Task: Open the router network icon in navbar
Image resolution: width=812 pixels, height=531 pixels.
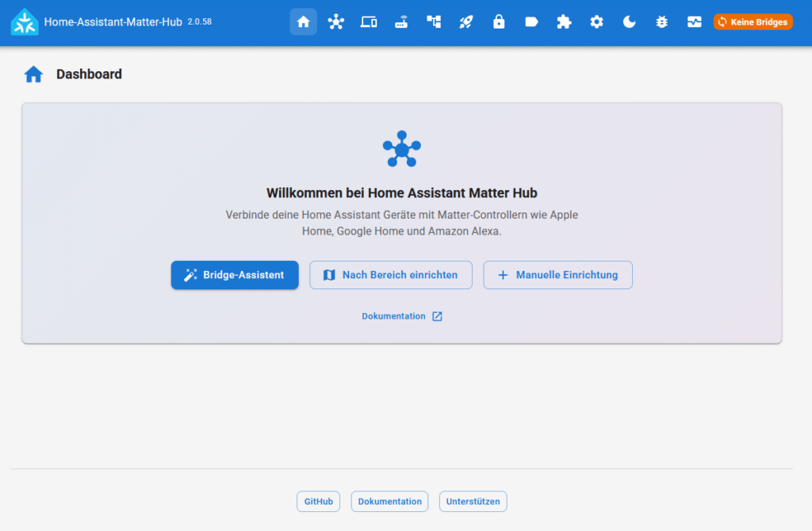Action: point(400,21)
